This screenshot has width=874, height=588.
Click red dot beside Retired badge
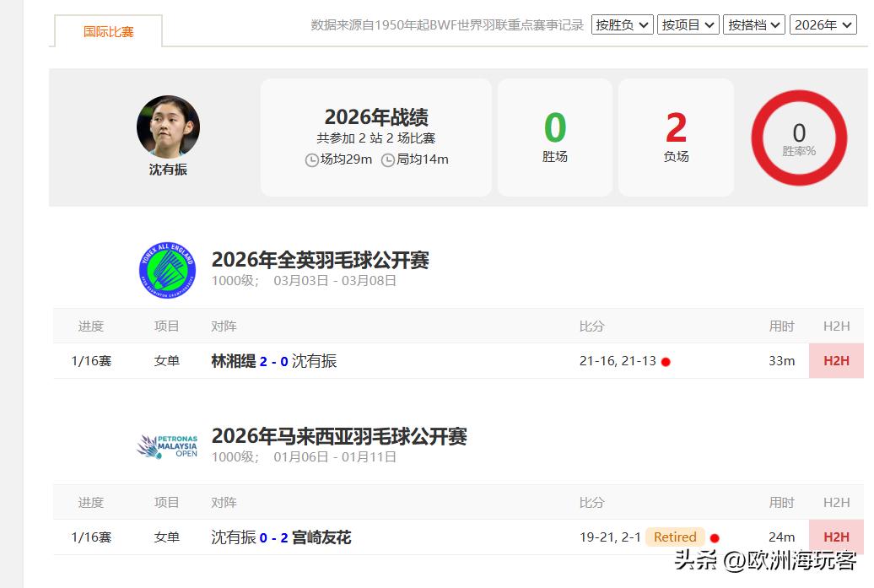pos(715,538)
